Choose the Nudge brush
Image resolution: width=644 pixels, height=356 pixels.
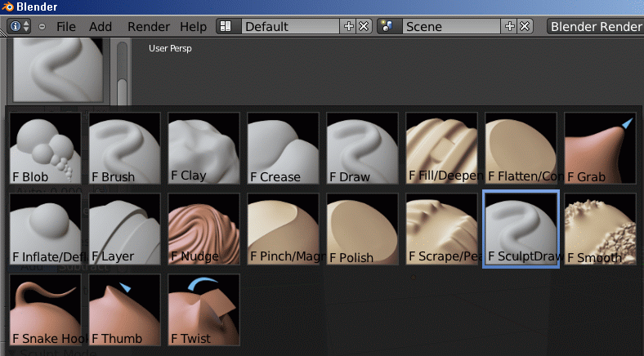tap(203, 229)
